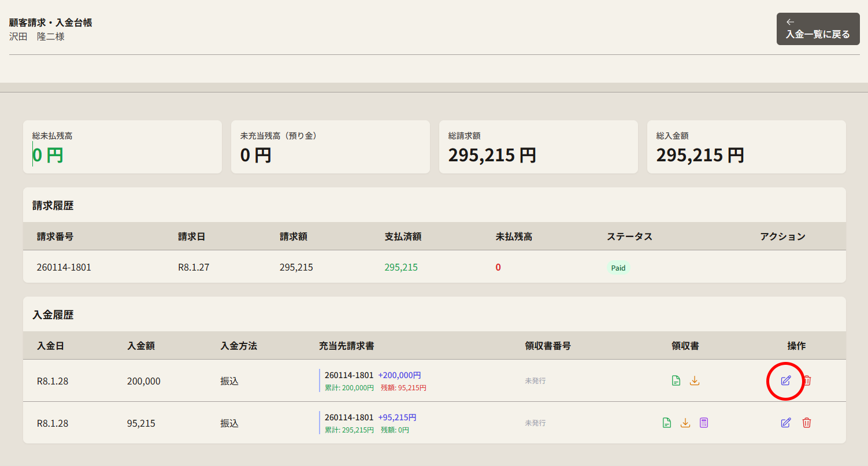Click the 総入金額 summary card
This screenshot has width=868, height=466.
click(x=747, y=147)
